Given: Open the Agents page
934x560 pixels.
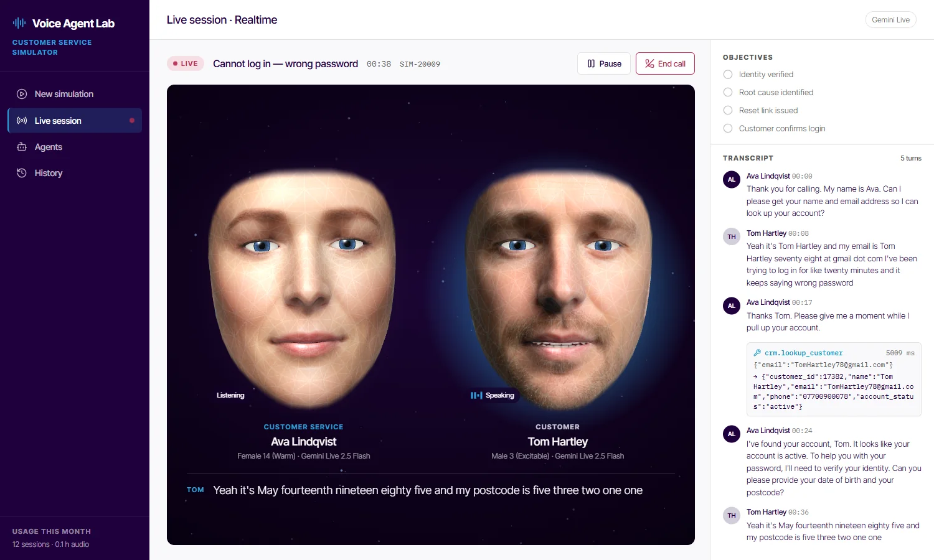Looking at the screenshot, I should click(75, 147).
